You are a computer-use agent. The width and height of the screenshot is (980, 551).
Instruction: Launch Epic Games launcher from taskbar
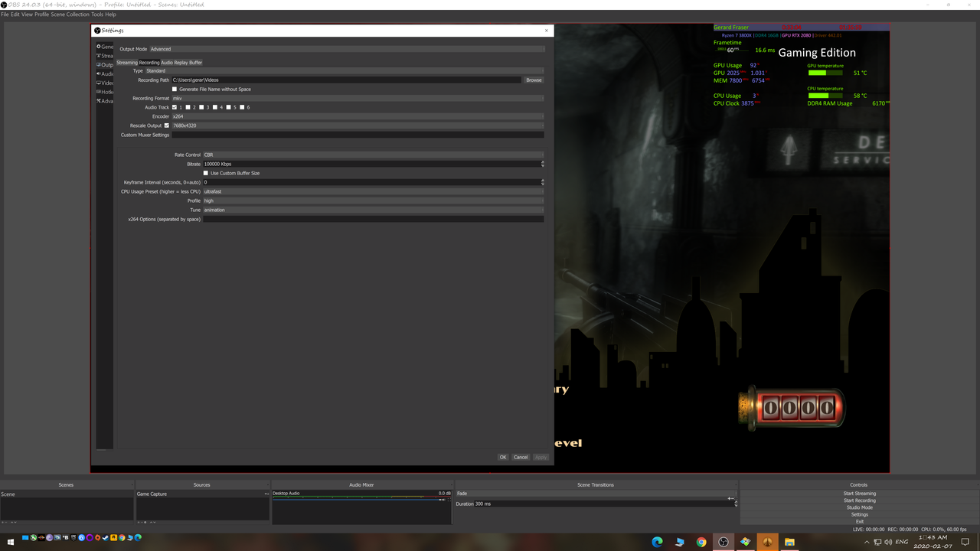coord(73,537)
